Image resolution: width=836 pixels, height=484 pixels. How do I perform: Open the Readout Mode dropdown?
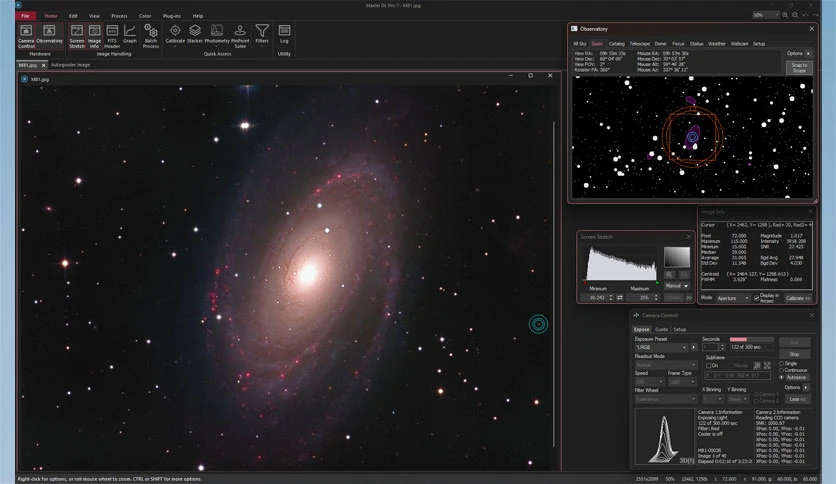tap(665, 365)
